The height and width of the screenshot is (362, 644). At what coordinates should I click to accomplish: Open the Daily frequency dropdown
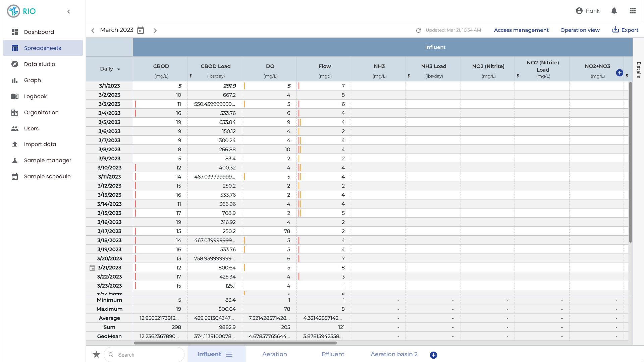click(x=110, y=69)
